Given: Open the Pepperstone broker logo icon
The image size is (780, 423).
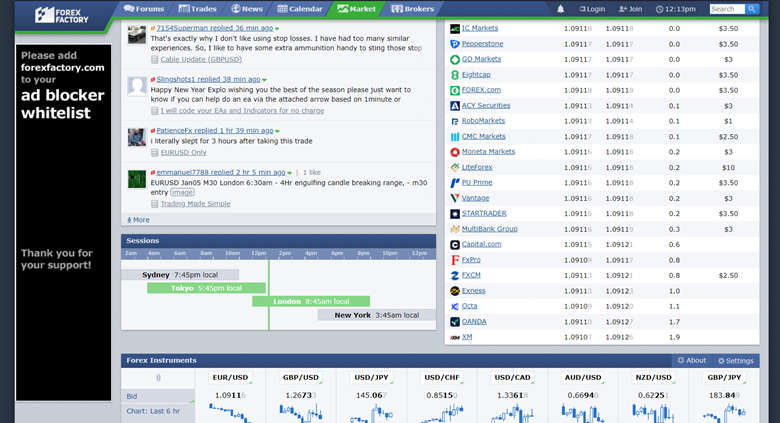Looking at the screenshot, I should click(x=455, y=44).
